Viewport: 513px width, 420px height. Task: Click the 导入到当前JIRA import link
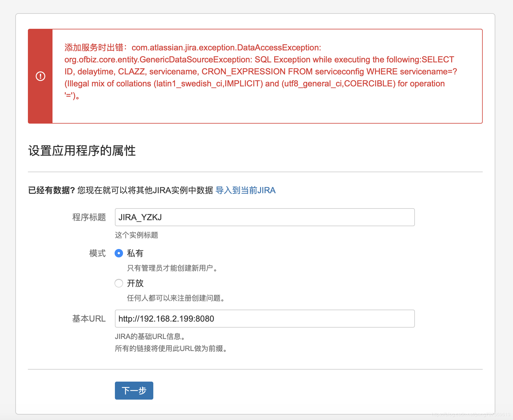245,190
